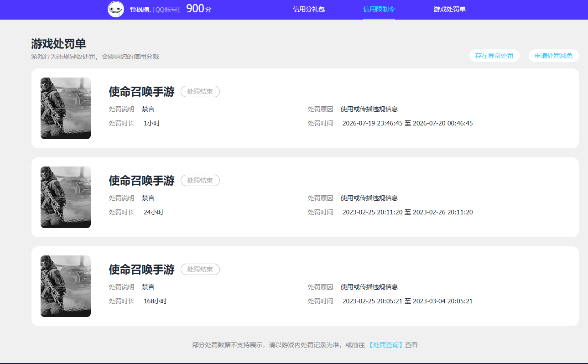This screenshot has width=588, height=364.
Task: Click the 游戏处罚单 page heading
Action: [x=58, y=44]
